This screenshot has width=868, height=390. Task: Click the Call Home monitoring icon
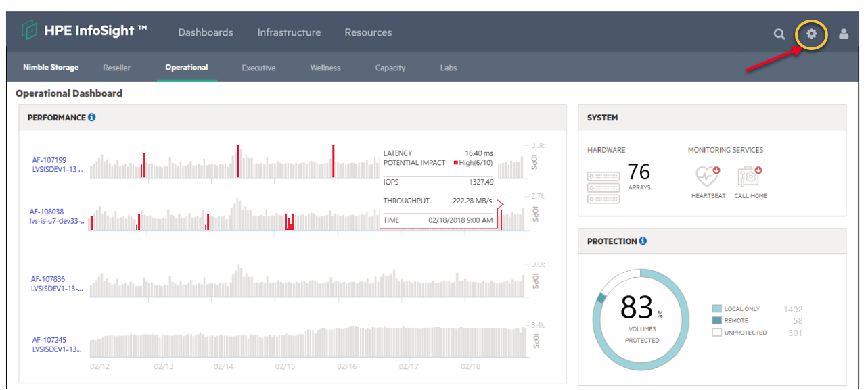(750, 176)
